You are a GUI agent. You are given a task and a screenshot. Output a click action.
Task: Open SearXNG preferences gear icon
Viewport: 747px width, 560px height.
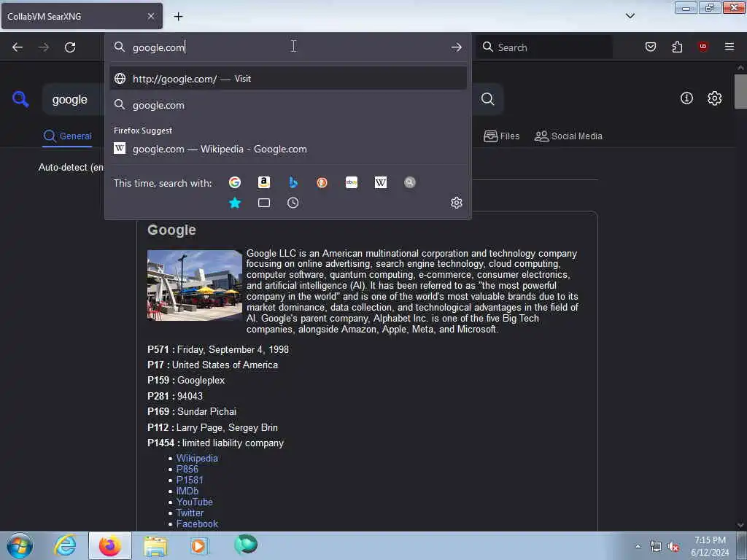[715, 98]
